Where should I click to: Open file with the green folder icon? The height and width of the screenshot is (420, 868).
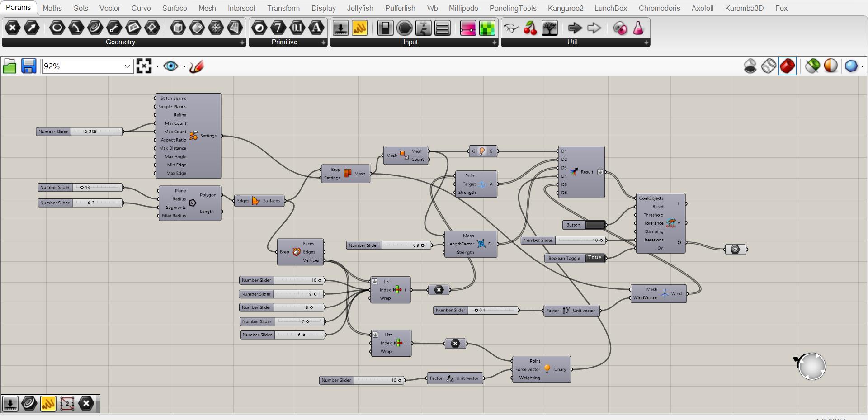(9, 66)
